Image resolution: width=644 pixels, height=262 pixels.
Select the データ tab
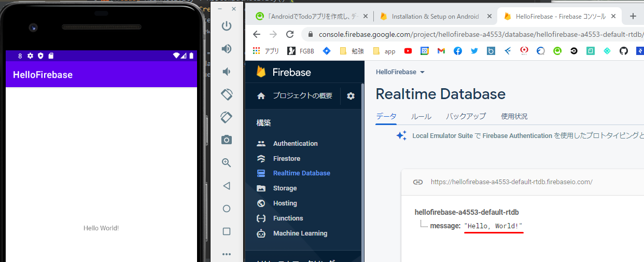386,116
